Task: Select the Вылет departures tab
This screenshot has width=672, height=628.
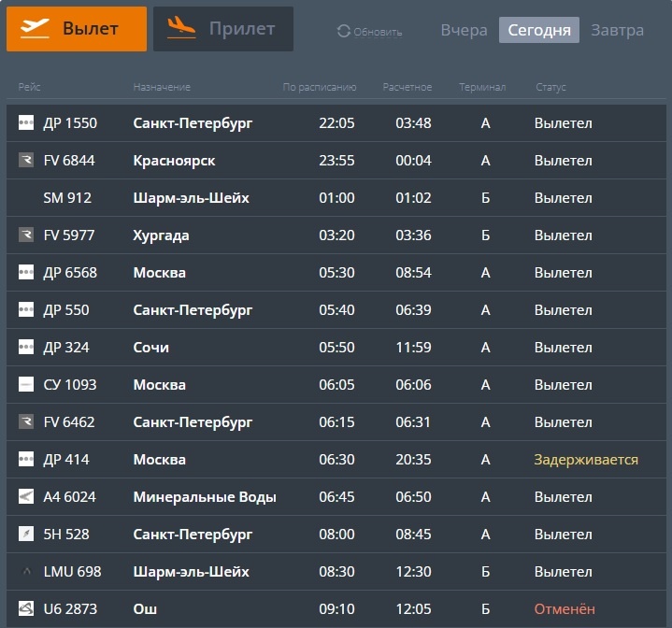Action: pyautogui.click(x=77, y=29)
